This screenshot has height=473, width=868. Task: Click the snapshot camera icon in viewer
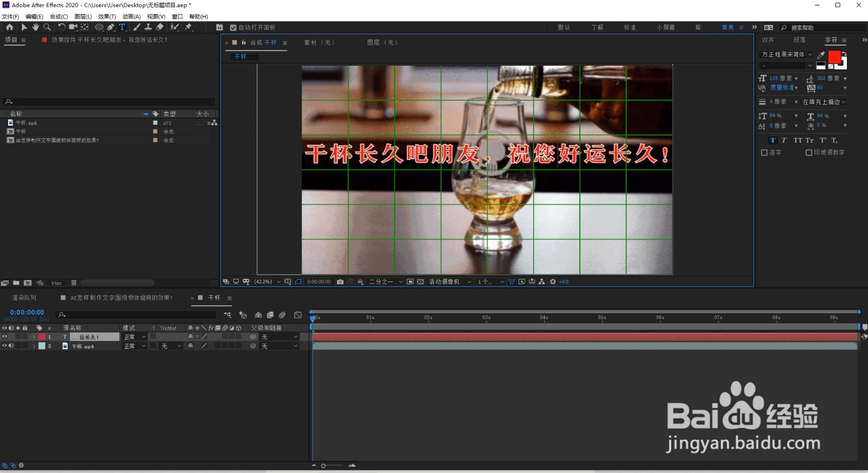pyautogui.click(x=340, y=282)
